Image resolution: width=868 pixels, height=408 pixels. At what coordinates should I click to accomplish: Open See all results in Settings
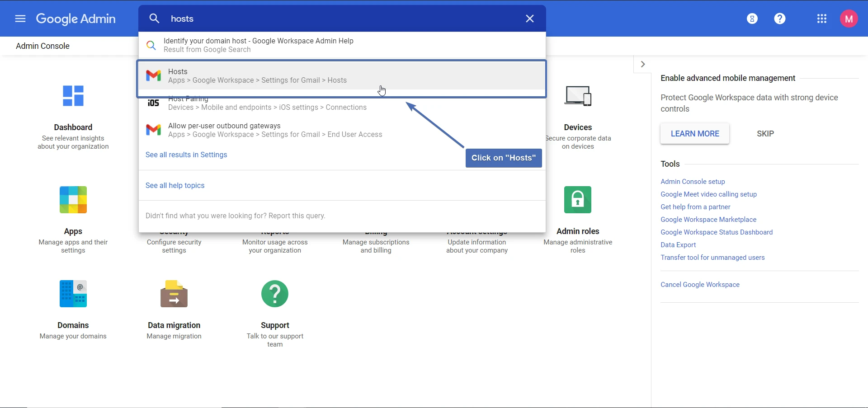(x=186, y=155)
